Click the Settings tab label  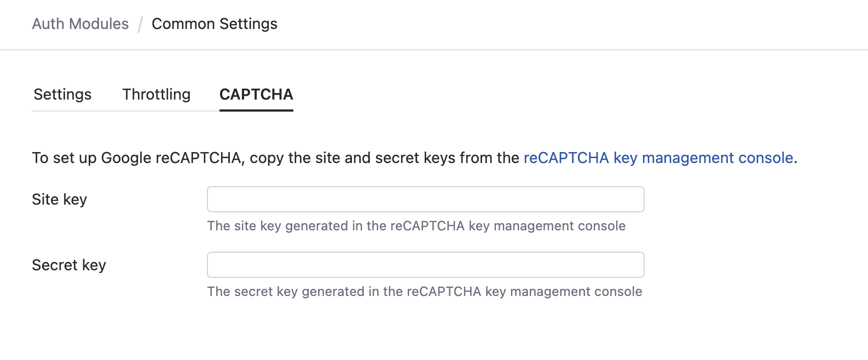pos(62,94)
